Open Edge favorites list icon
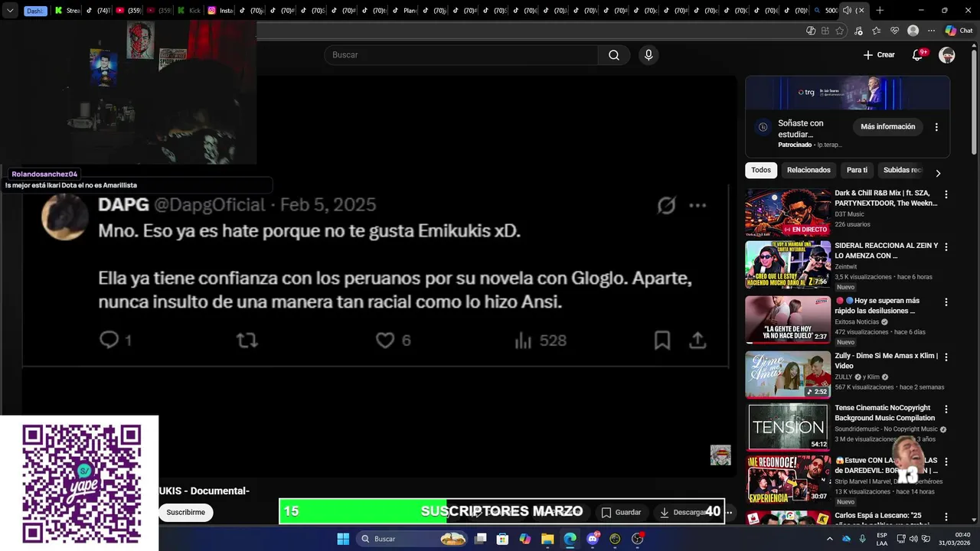 click(877, 31)
